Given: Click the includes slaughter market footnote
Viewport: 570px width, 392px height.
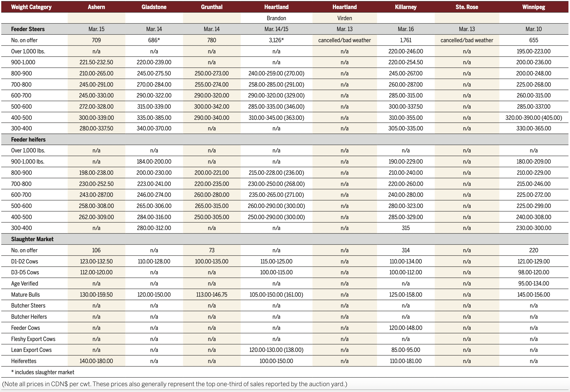Looking at the screenshot, I should (43, 372).
